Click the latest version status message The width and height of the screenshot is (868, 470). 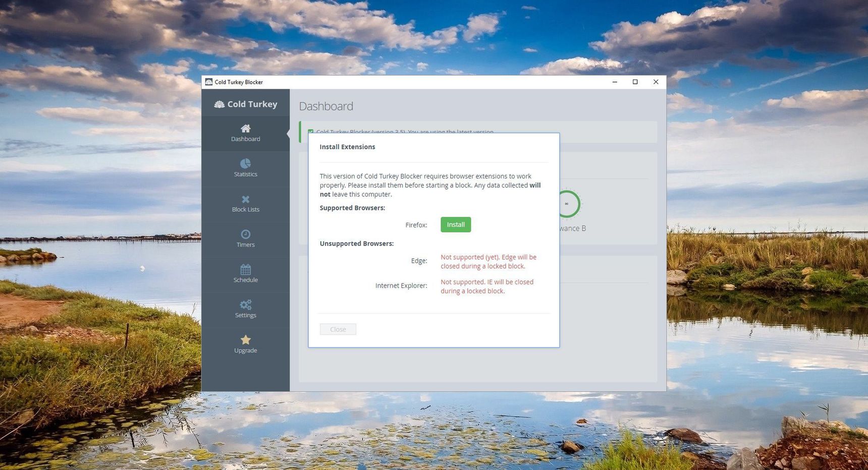pos(405,131)
